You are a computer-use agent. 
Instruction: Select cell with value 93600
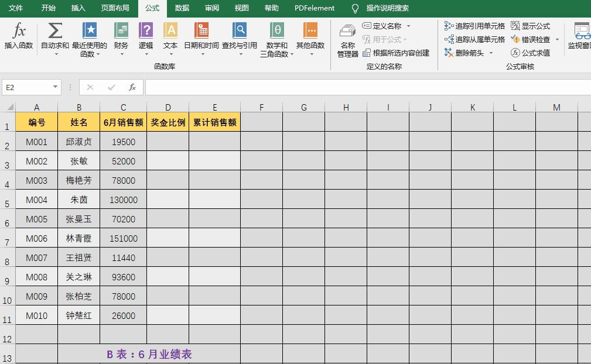tap(123, 277)
